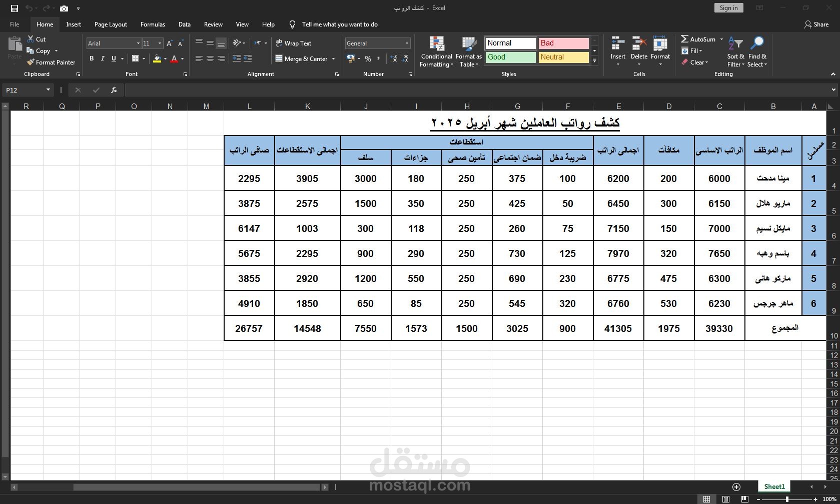Open Conditional Formatting options
Viewport: 840px width, 504px height.
tap(436, 51)
